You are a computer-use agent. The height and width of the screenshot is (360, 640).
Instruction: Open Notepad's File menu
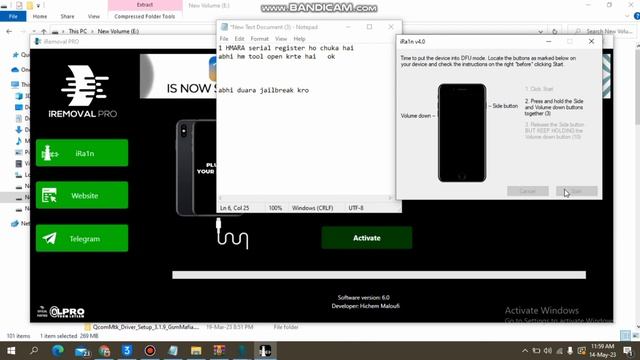pos(224,39)
